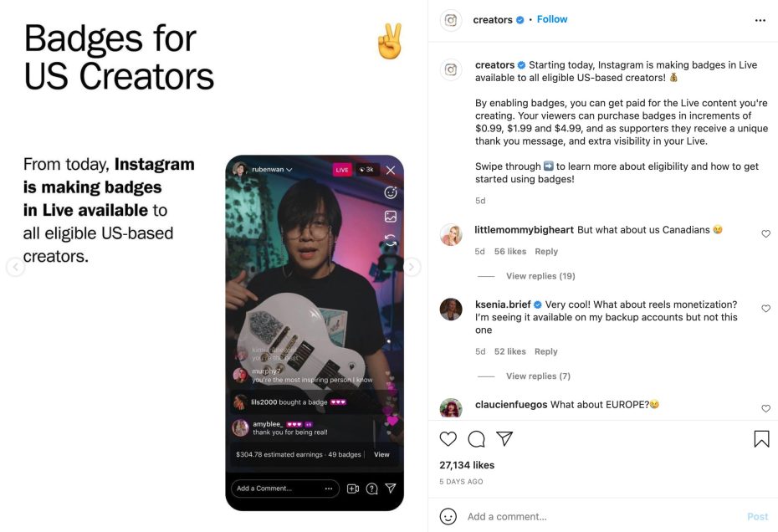This screenshot has height=532, width=778.
Task: Advance the carousel with the right arrow
Action: (x=411, y=266)
